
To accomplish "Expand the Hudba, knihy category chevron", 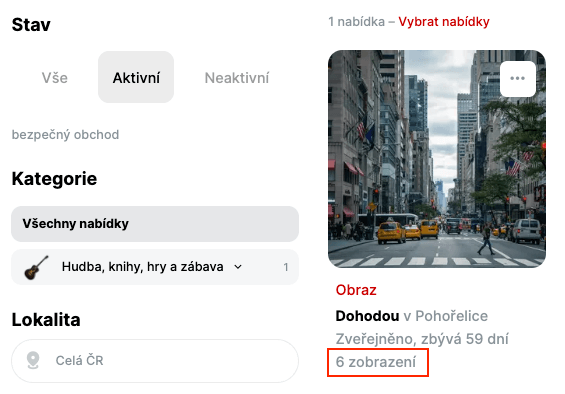I will [238, 267].
